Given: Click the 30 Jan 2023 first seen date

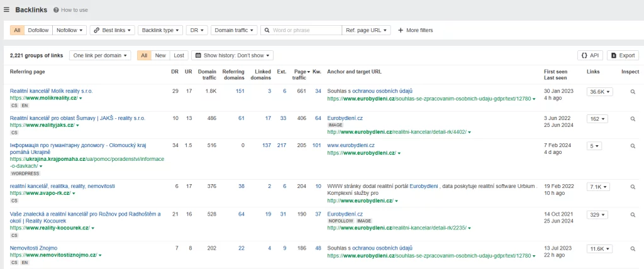Looking at the screenshot, I should pyautogui.click(x=558, y=91).
